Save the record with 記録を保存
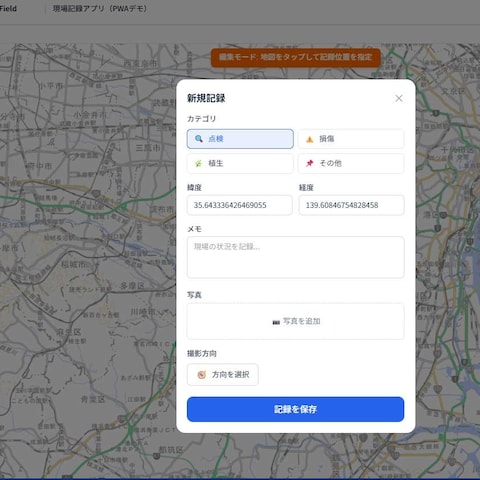The image size is (480, 480). (295, 409)
